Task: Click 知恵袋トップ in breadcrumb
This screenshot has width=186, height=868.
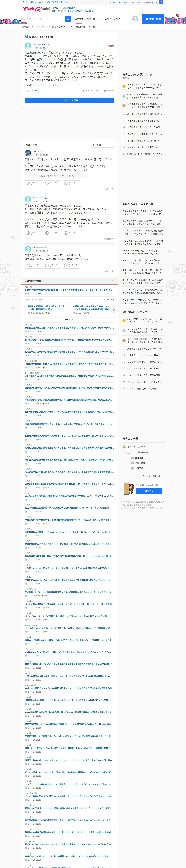Action: point(28,27)
